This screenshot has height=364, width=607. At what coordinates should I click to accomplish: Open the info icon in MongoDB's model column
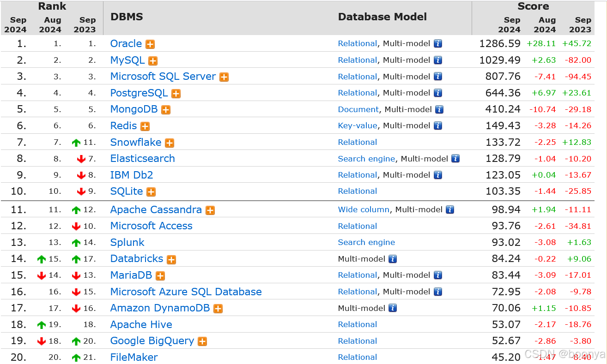coord(439,109)
